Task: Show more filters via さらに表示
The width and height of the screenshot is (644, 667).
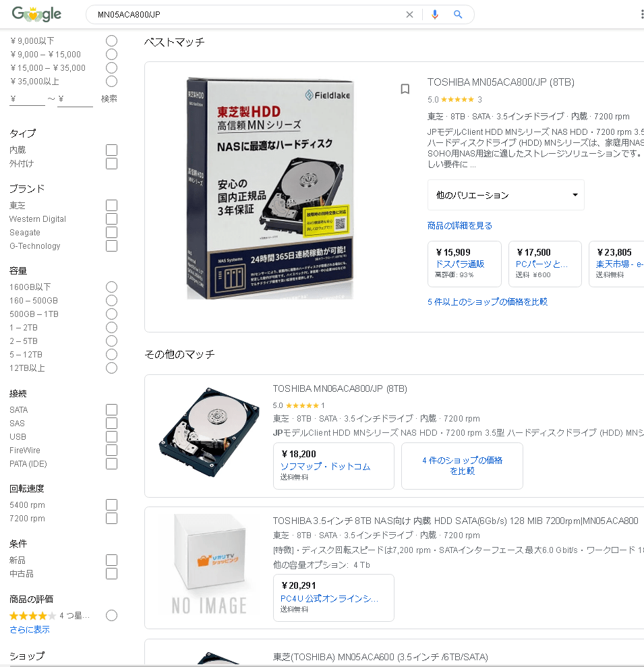Action: (30, 629)
